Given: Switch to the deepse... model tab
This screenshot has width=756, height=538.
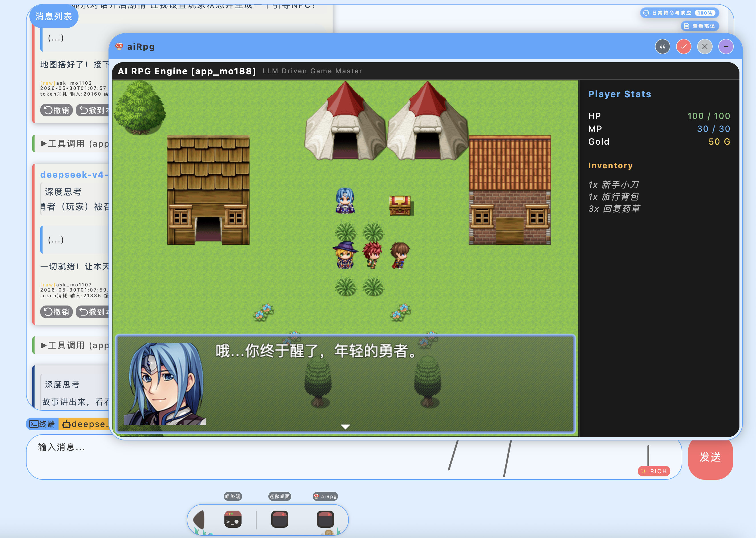Looking at the screenshot, I should coord(84,424).
